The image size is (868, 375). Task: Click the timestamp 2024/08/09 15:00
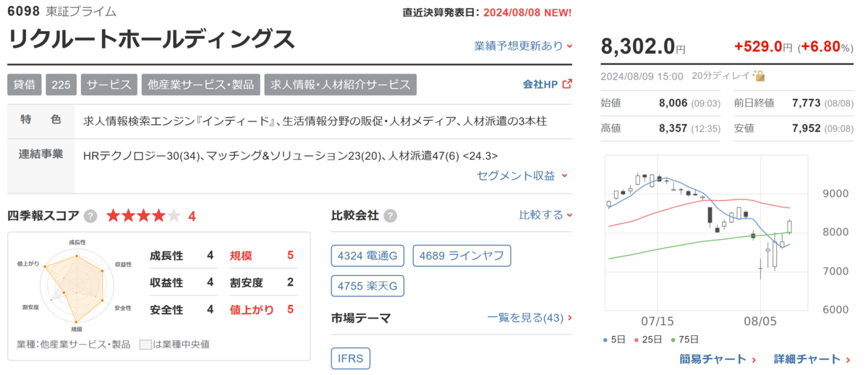coord(642,75)
